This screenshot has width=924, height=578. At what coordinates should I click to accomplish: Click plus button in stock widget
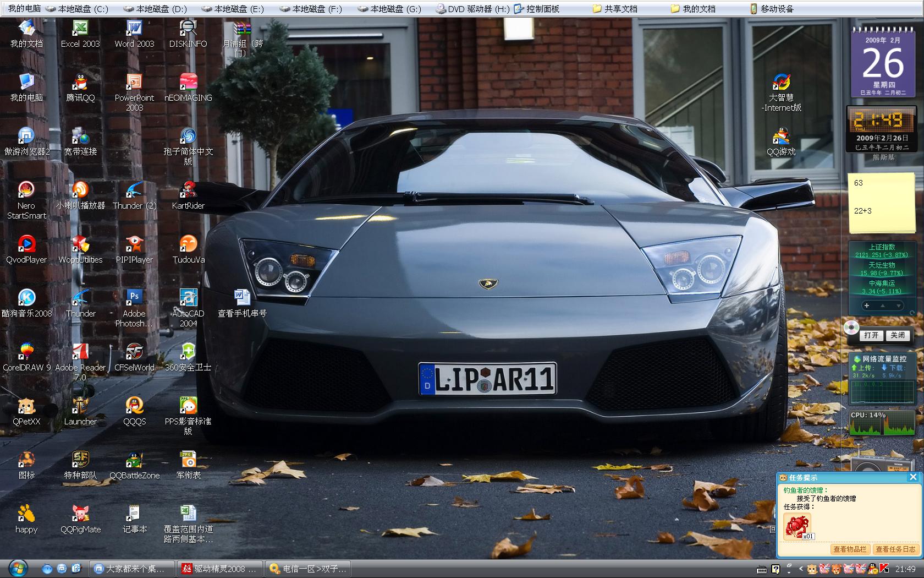[x=867, y=306]
